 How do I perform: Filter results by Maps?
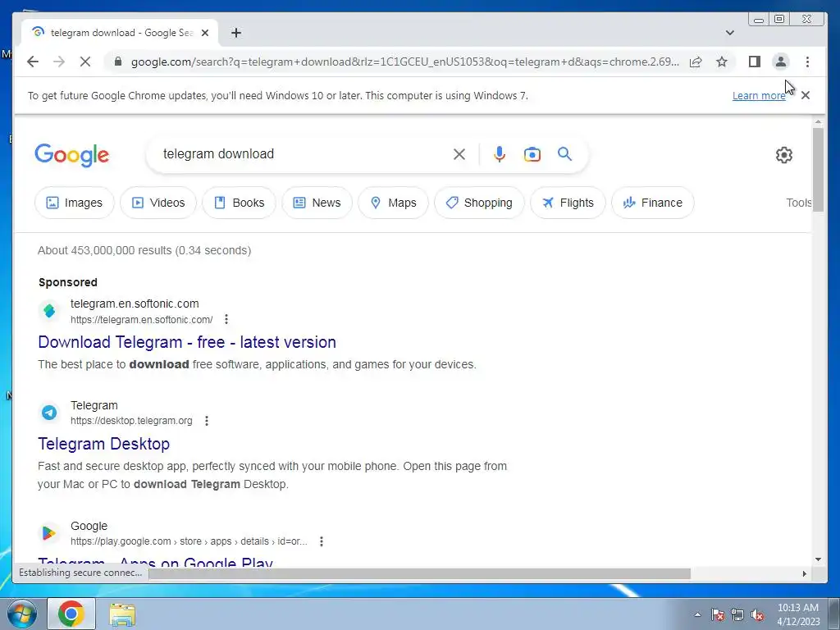(393, 203)
